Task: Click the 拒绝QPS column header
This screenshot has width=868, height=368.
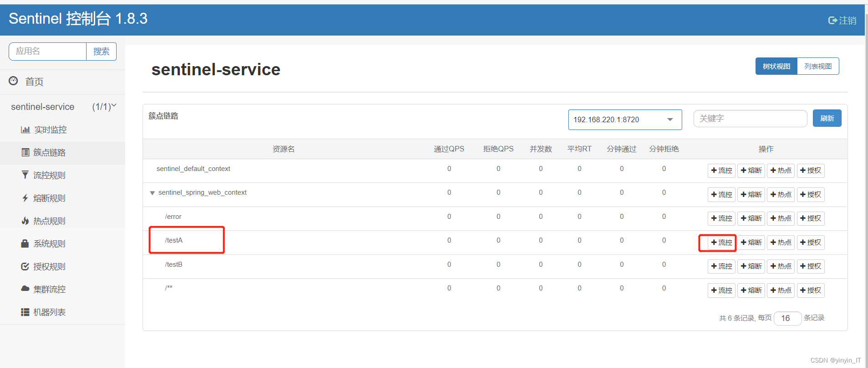Action: [x=498, y=149]
